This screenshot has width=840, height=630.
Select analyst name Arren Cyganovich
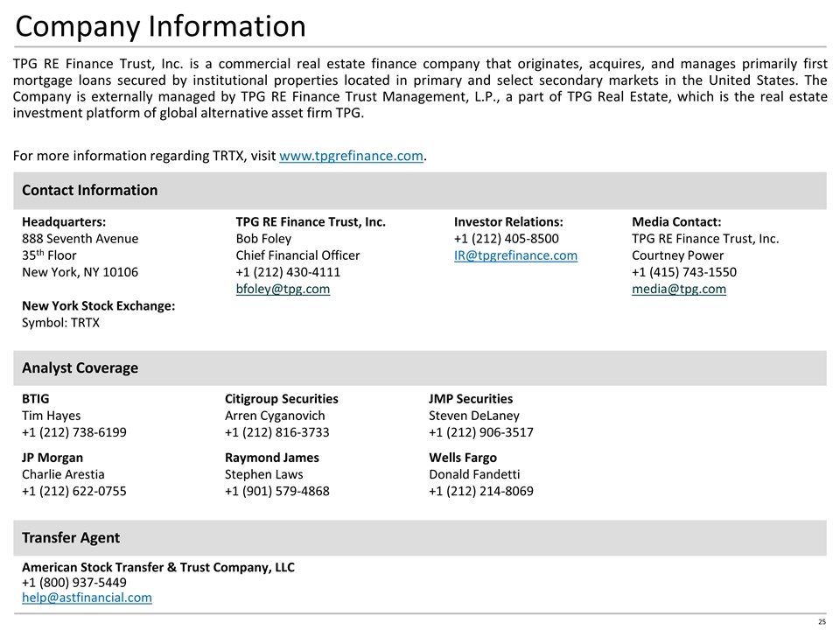275,415
